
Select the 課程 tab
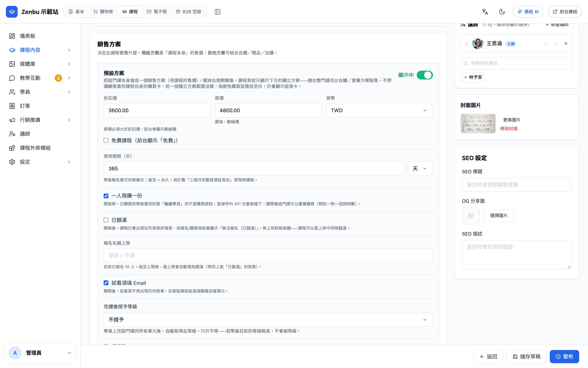(x=130, y=12)
